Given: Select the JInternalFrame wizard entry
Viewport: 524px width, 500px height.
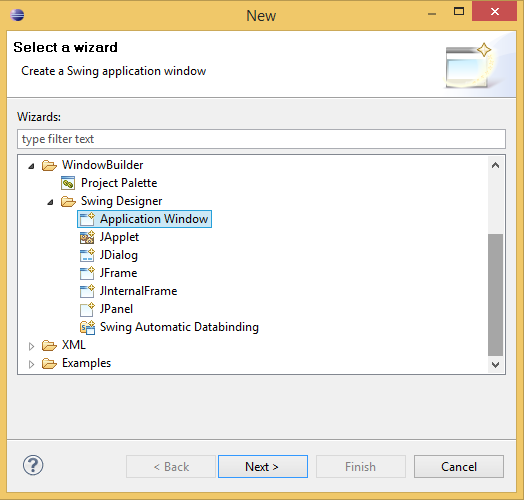Looking at the screenshot, I should [x=138, y=291].
